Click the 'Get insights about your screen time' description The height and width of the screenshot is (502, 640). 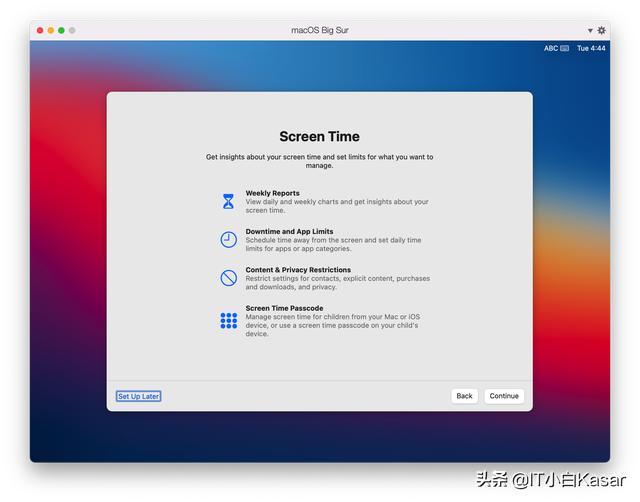point(320,161)
